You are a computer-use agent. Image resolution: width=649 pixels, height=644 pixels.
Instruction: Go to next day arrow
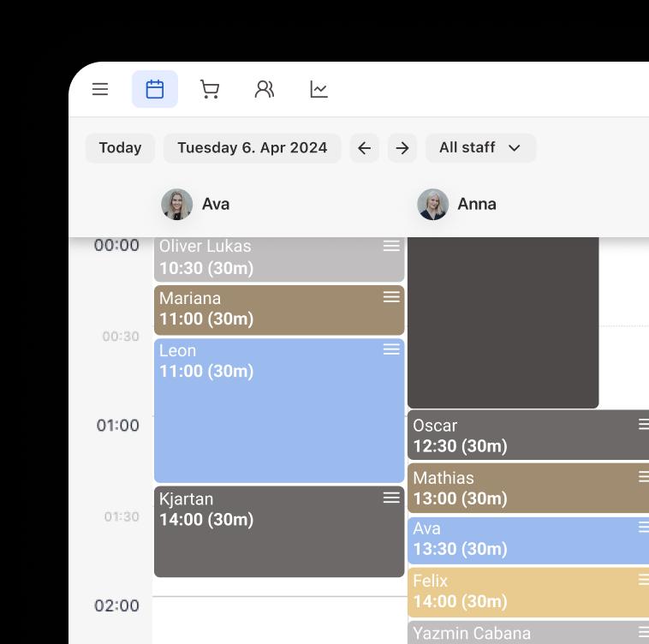[402, 148]
